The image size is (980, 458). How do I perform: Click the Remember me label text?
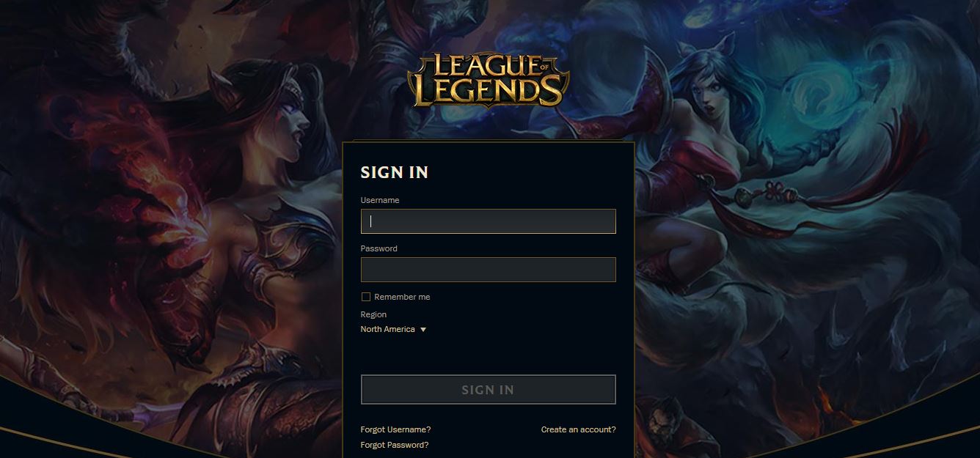pyautogui.click(x=402, y=297)
